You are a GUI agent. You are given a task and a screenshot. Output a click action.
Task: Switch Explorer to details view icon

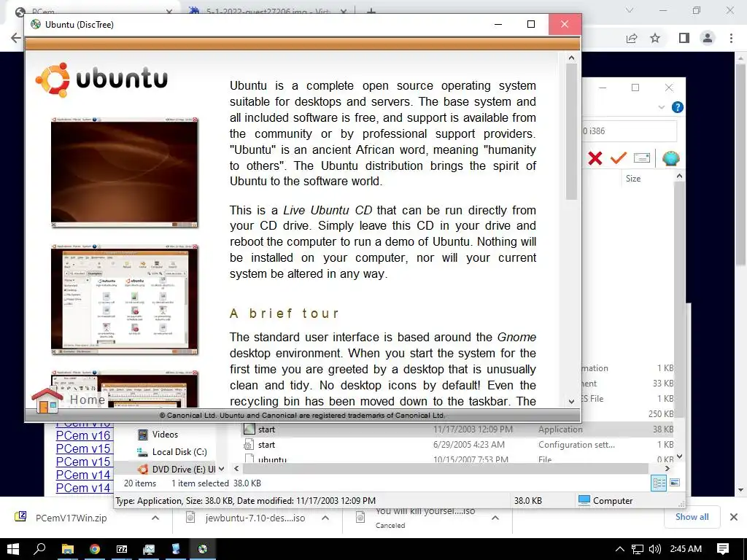tap(659, 483)
